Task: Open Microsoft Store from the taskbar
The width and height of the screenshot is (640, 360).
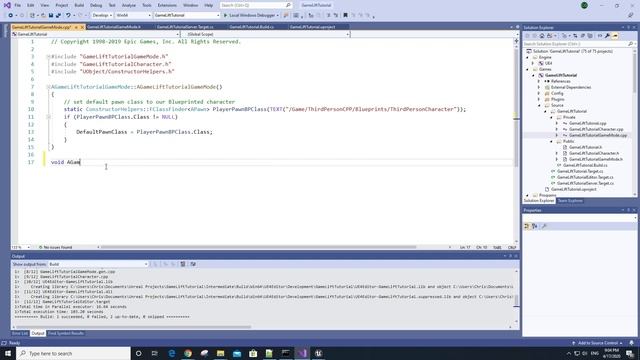Action: [253, 353]
